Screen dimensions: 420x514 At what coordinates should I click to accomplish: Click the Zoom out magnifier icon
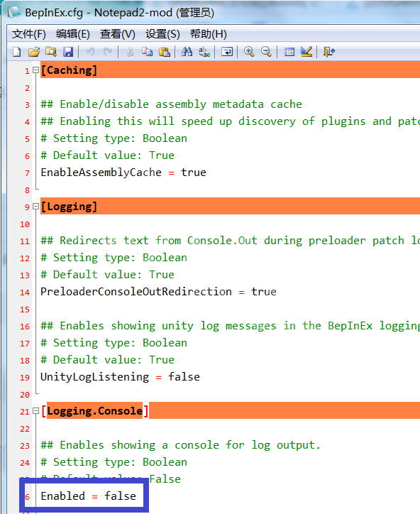point(266,52)
